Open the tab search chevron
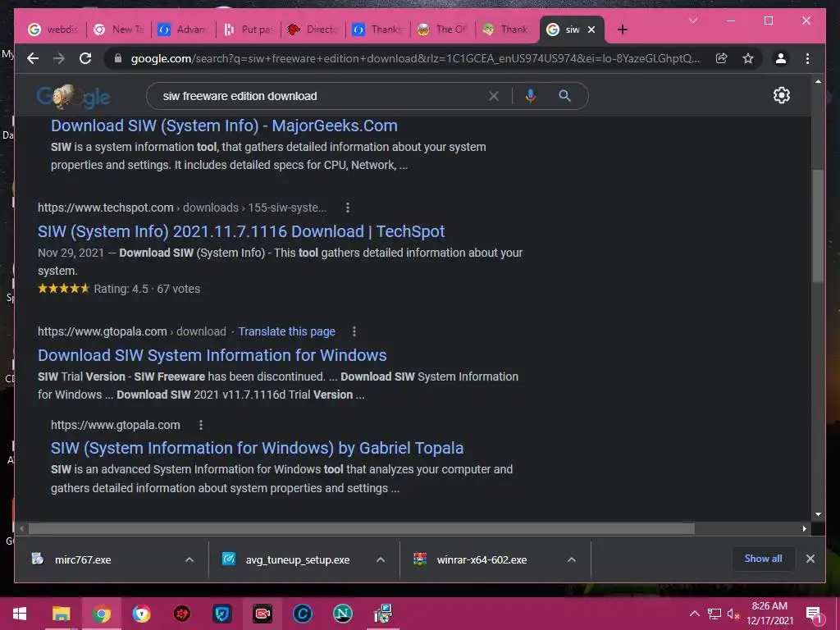840x630 pixels. 693,21
